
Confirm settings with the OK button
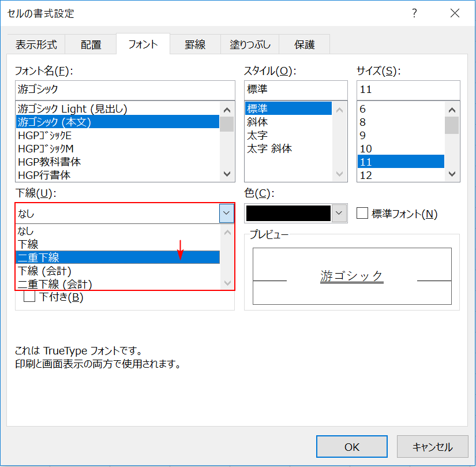pos(351,446)
